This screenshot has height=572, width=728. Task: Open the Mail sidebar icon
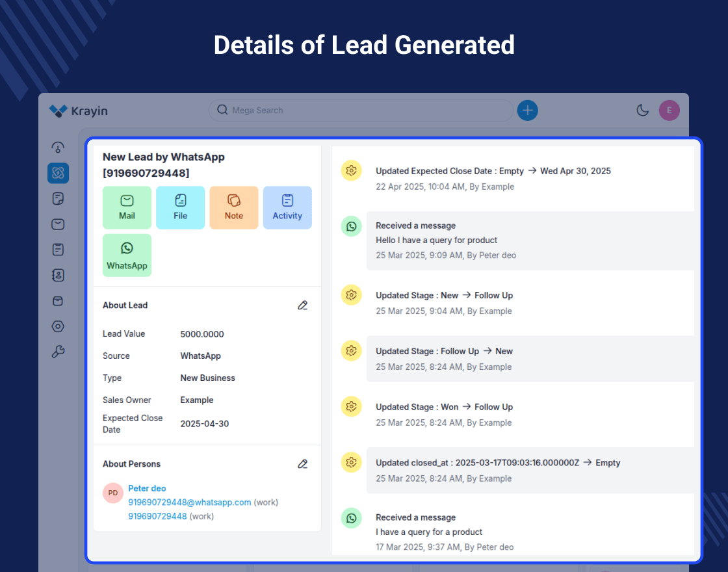pos(58,224)
